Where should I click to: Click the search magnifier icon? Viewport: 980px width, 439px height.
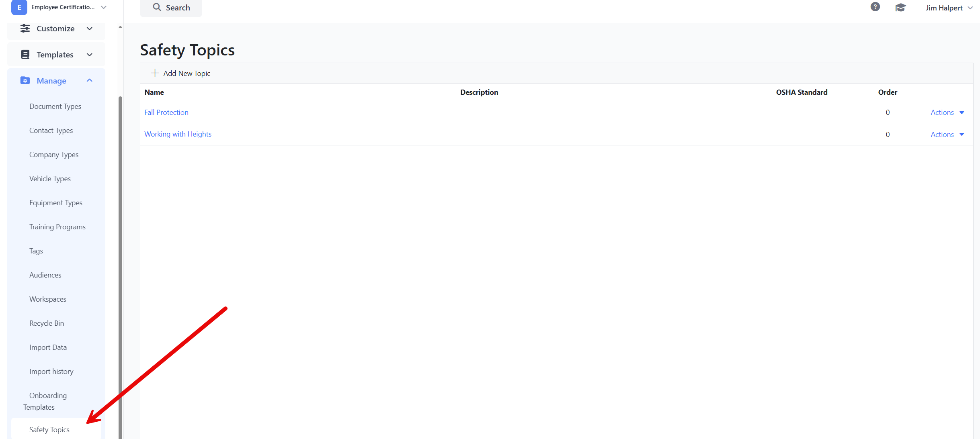coord(157,7)
